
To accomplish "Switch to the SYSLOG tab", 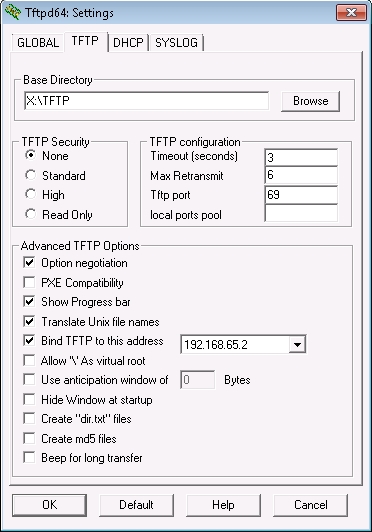I will [x=176, y=43].
